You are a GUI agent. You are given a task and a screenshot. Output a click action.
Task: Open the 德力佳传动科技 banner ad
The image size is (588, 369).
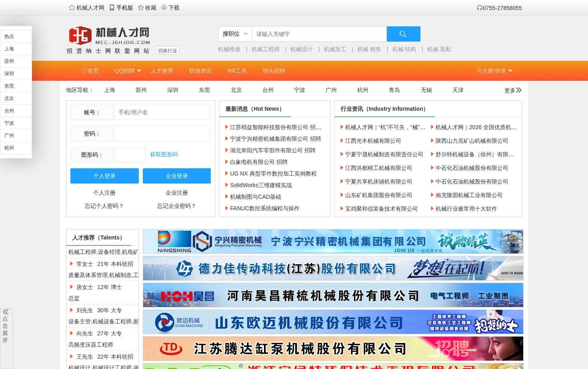333,268
